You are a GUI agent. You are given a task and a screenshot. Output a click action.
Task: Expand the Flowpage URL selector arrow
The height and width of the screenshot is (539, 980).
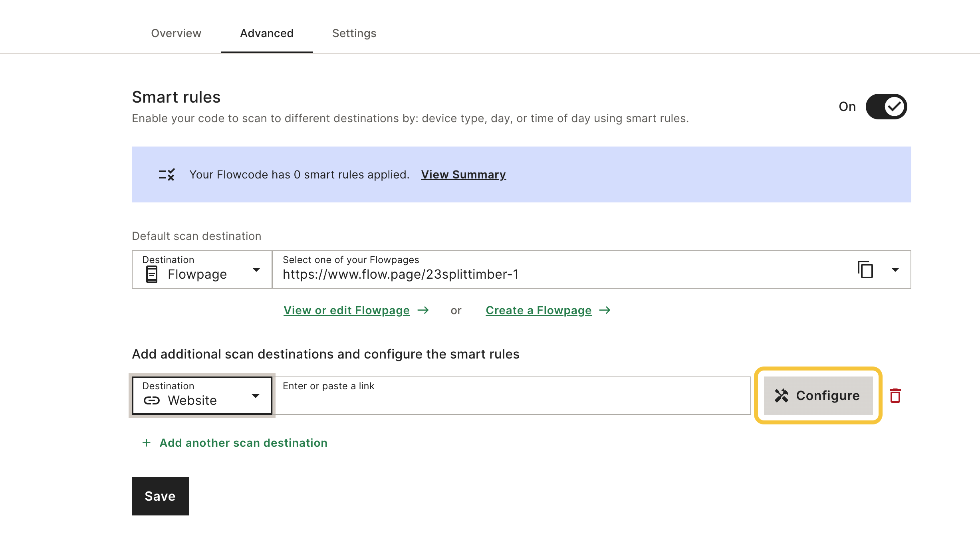(895, 270)
